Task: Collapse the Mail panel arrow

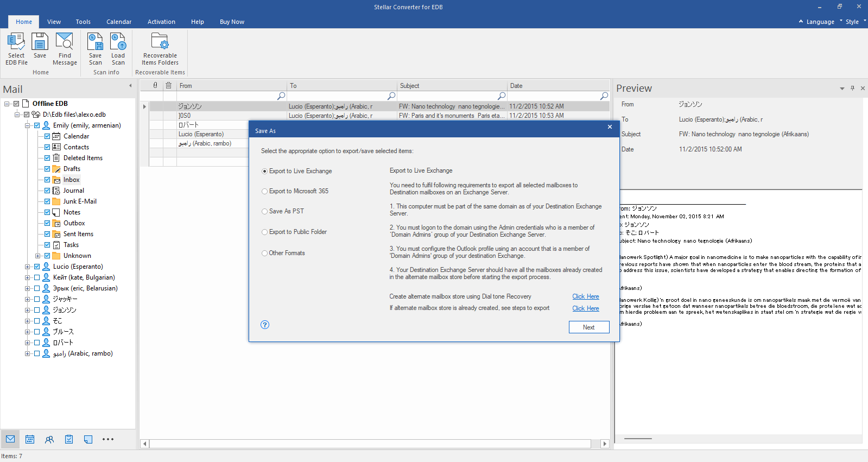Action: point(130,86)
